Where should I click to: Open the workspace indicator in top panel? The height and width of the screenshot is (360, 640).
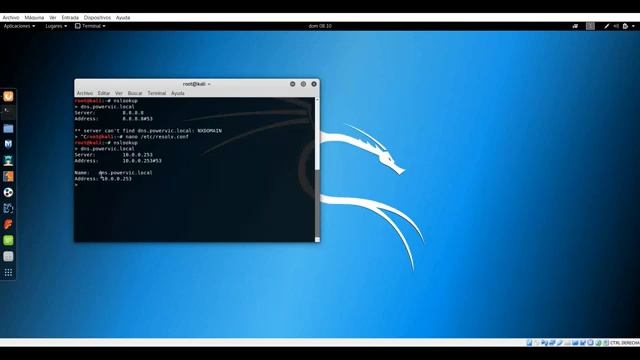(590, 26)
